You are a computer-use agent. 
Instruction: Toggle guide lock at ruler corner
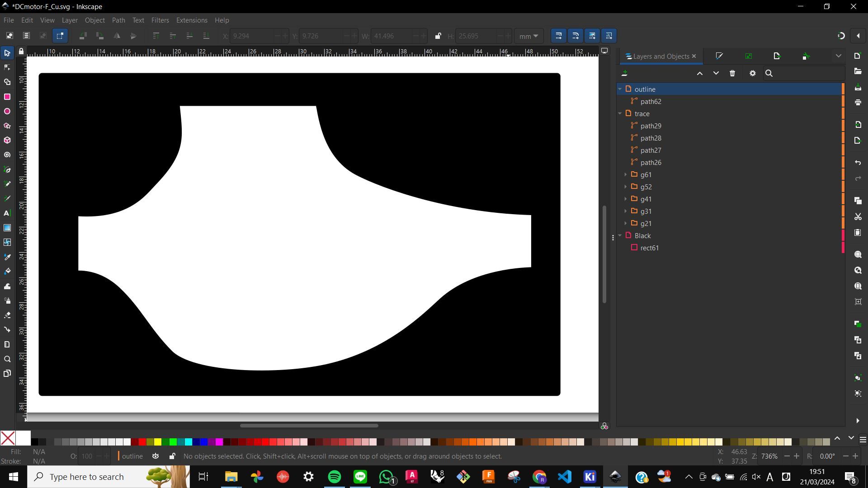[x=21, y=52]
